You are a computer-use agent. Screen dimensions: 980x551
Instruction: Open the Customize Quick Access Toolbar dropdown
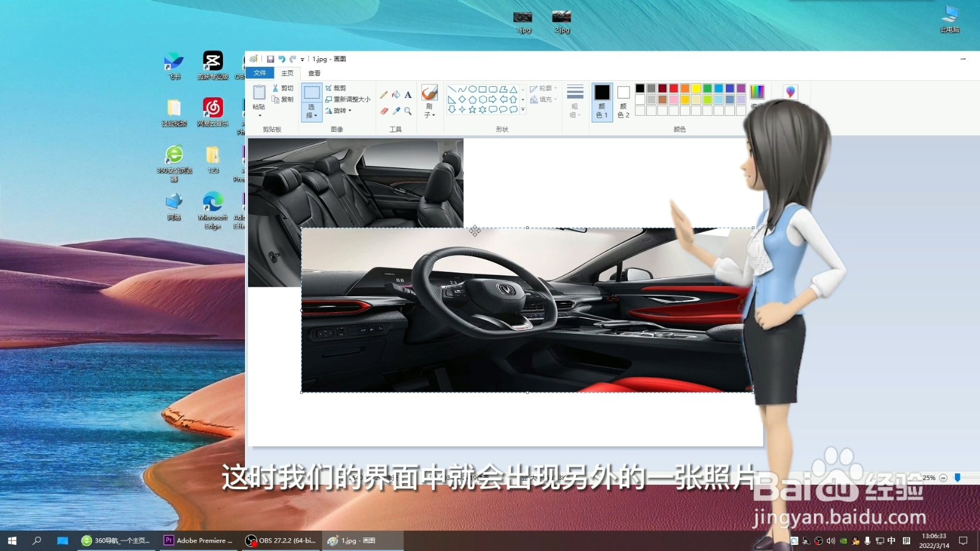pos(302,59)
